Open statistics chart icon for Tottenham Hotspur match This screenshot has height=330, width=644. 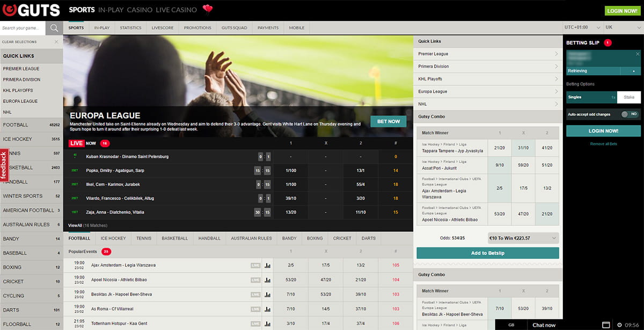point(268,323)
